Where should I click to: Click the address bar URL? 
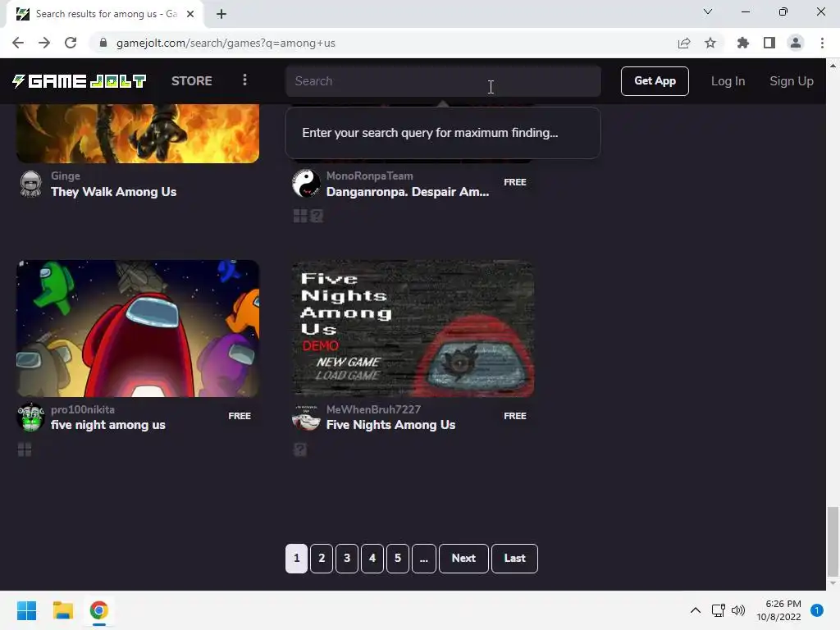point(226,43)
